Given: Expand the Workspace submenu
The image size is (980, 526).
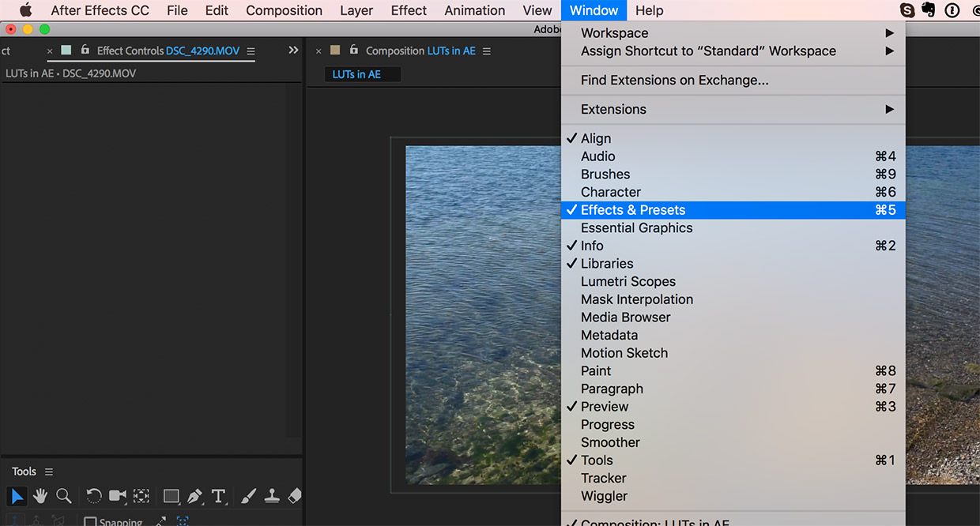Looking at the screenshot, I should 733,33.
